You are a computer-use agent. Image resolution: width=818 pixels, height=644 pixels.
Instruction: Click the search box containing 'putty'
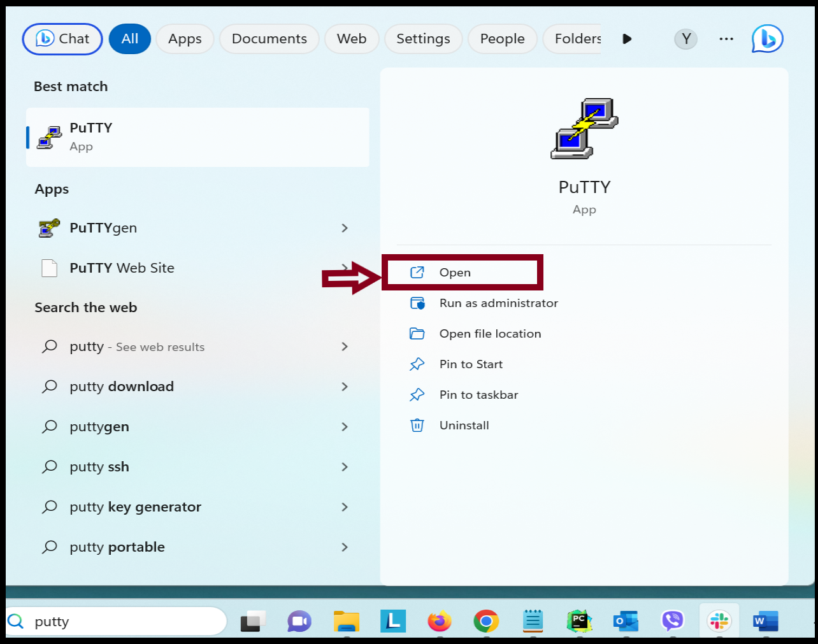(x=117, y=622)
